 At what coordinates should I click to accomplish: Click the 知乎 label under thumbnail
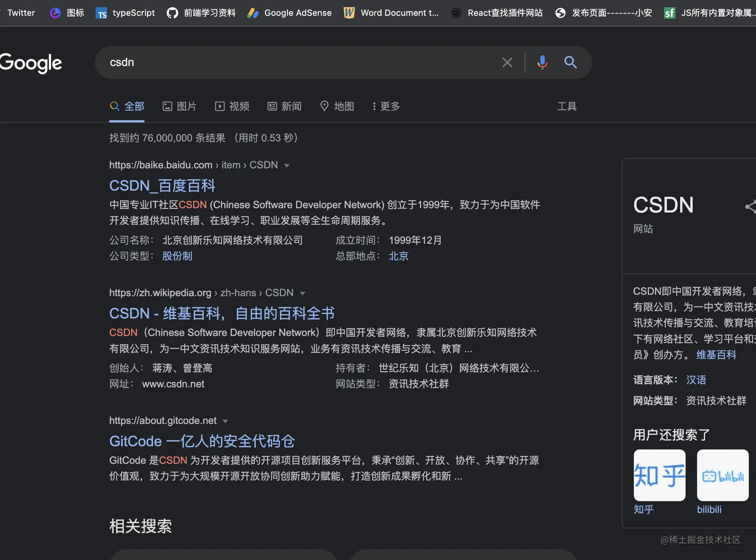(x=643, y=509)
